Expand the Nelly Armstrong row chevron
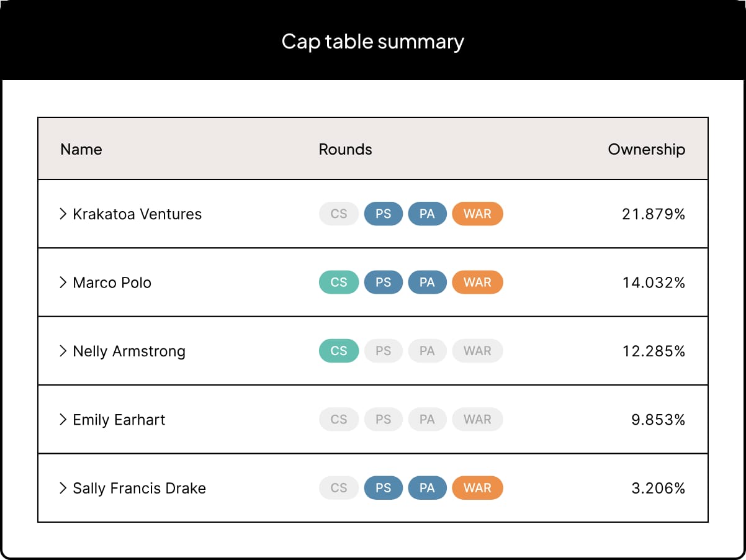This screenshot has height=560, width=746. click(63, 351)
